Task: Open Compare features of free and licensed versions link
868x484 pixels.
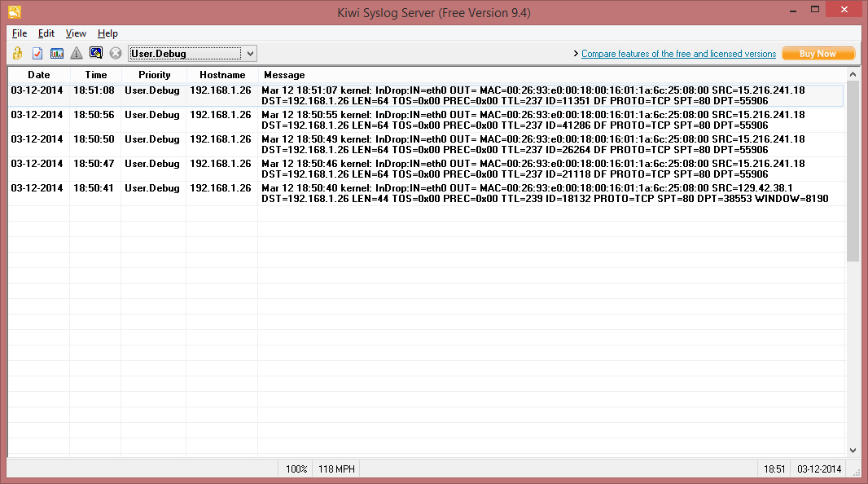Action: point(678,54)
